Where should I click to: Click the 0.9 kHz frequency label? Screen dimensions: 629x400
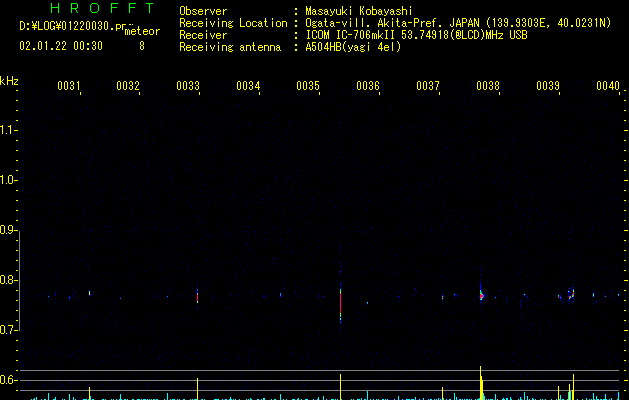[8, 230]
